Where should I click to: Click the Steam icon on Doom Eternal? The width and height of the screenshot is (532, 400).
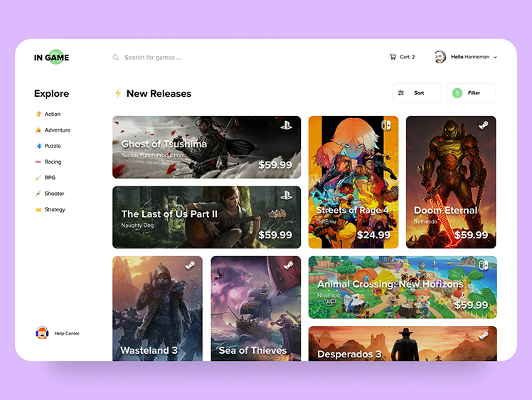[483, 125]
